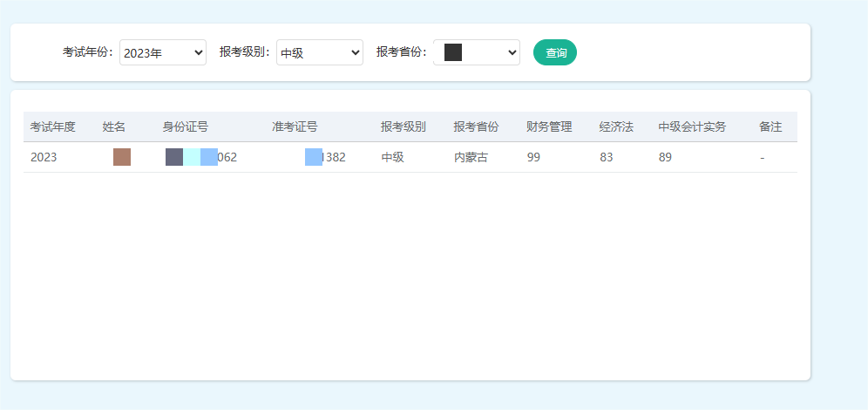
Task: Expand the 报考级别 level dropdown
Action: (x=319, y=53)
